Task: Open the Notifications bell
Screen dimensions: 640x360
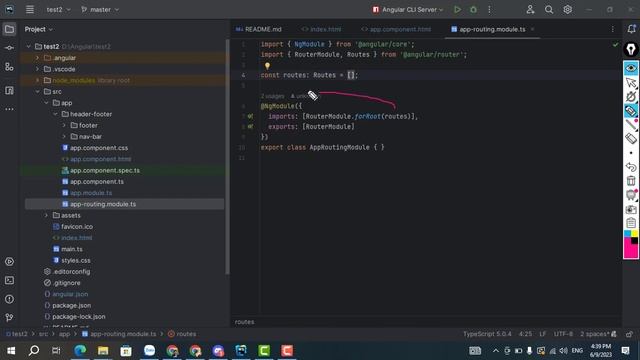Action: tap(631, 29)
